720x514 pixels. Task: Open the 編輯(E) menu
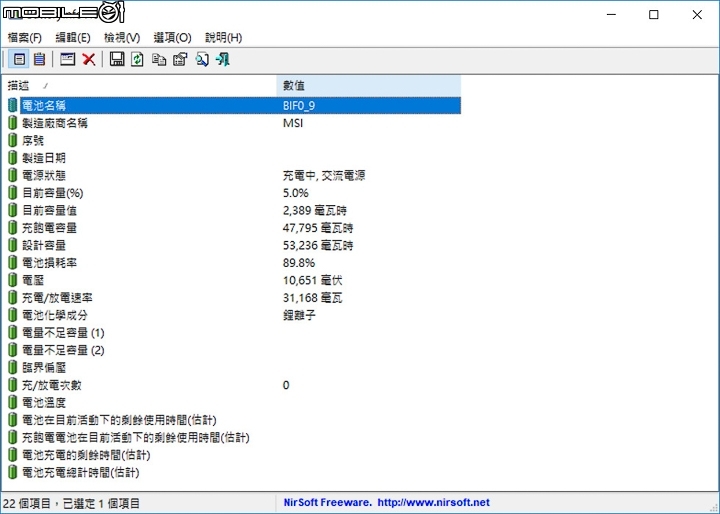click(x=73, y=38)
